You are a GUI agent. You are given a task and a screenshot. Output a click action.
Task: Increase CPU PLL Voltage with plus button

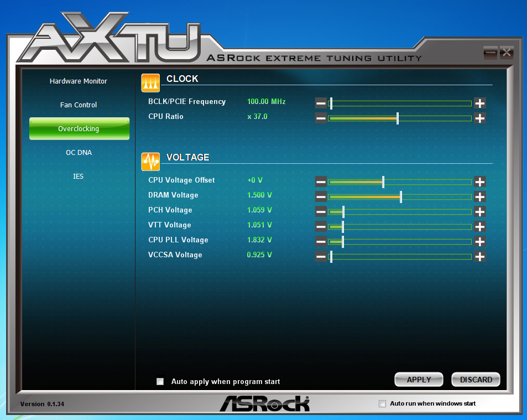point(479,241)
